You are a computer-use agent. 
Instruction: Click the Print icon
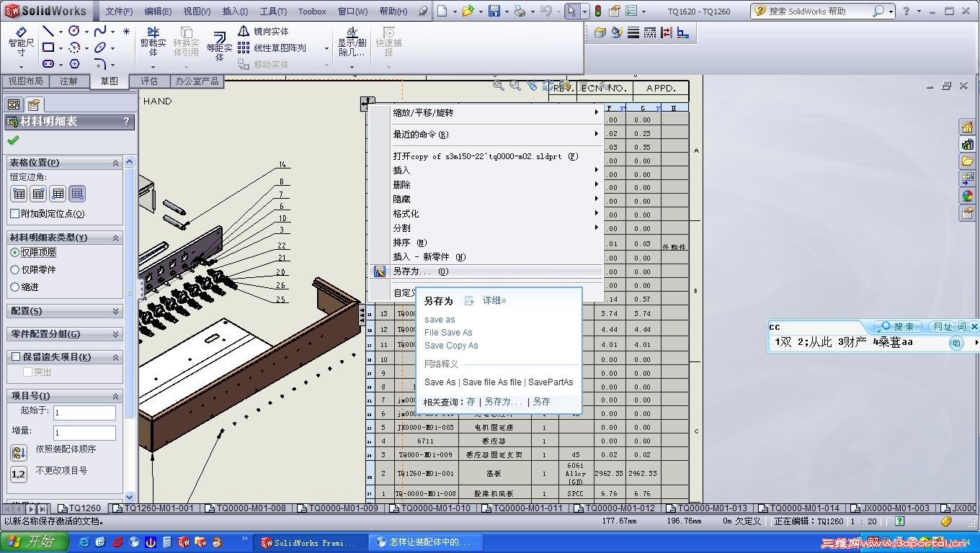coord(520,11)
